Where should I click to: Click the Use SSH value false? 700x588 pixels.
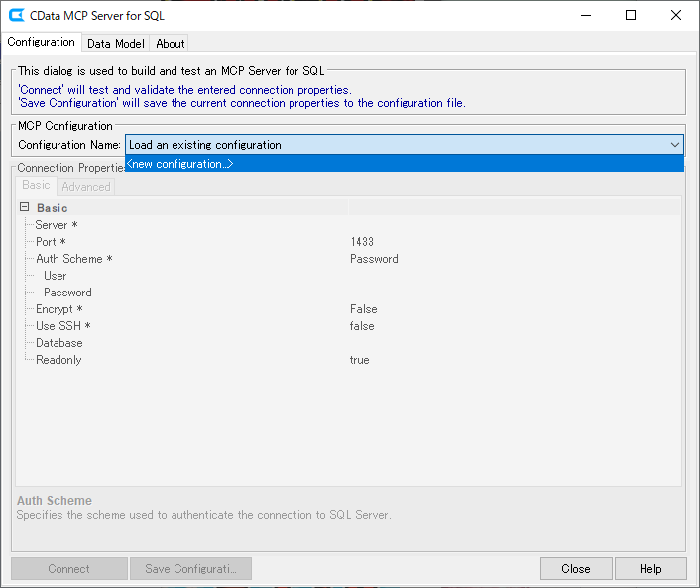tap(362, 326)
